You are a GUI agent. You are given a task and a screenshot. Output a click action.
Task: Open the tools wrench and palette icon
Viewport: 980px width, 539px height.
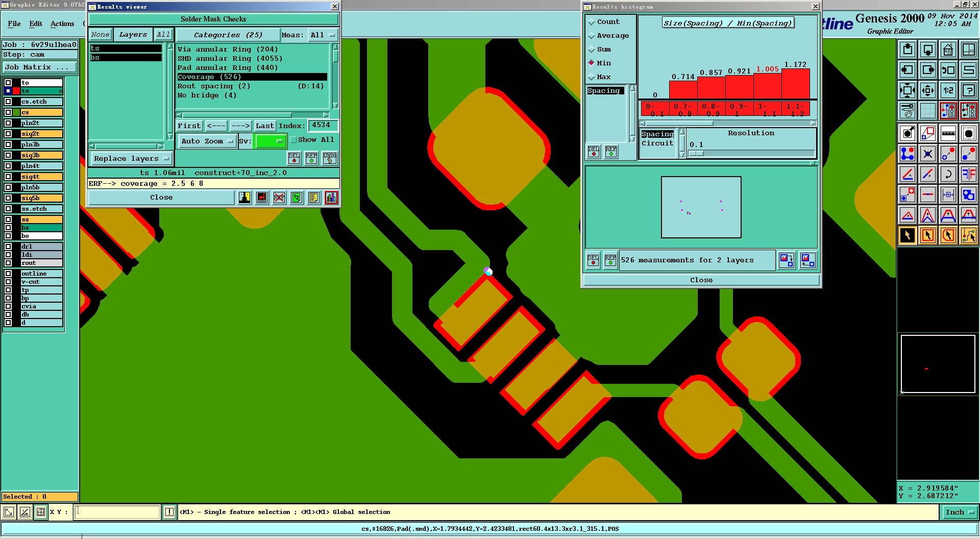tap(907, 111)
